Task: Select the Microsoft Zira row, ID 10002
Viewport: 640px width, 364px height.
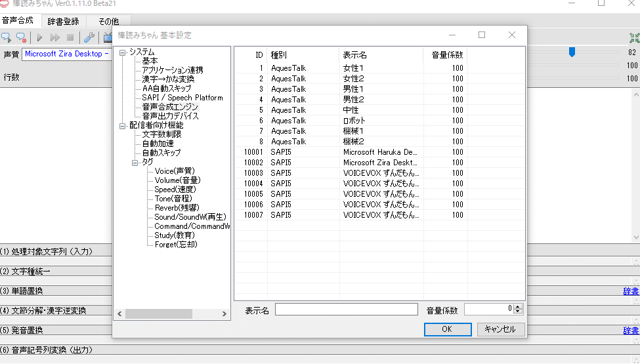Action: pyautogui.click(x=351, y=163)
